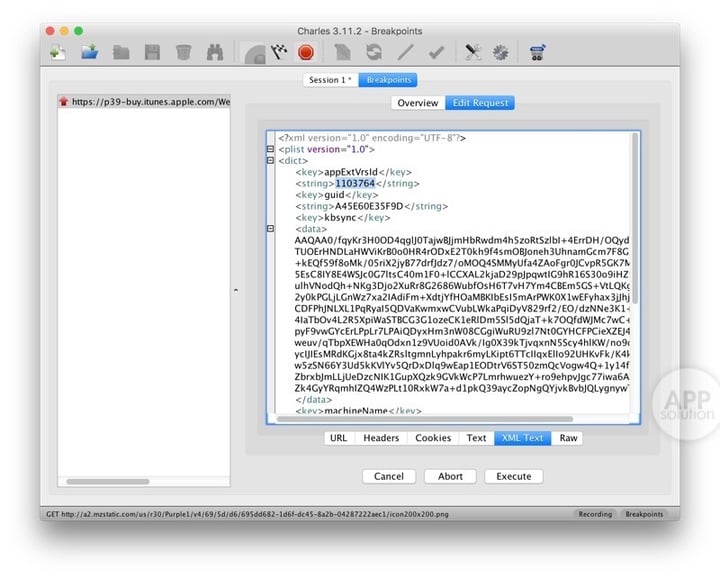Viewport: 720px width, 578px height.
Task: Click the red breakpoints stop-sign icon
Action: coord(306,52)
